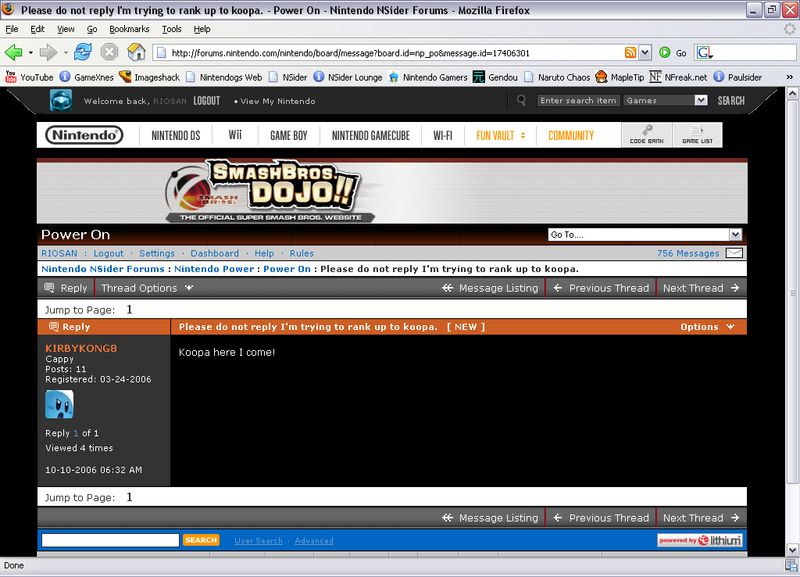This screenshot has width=800, height=577.
Task: Open the Naruto Chaos bookmark
Action: click(557, 77)
